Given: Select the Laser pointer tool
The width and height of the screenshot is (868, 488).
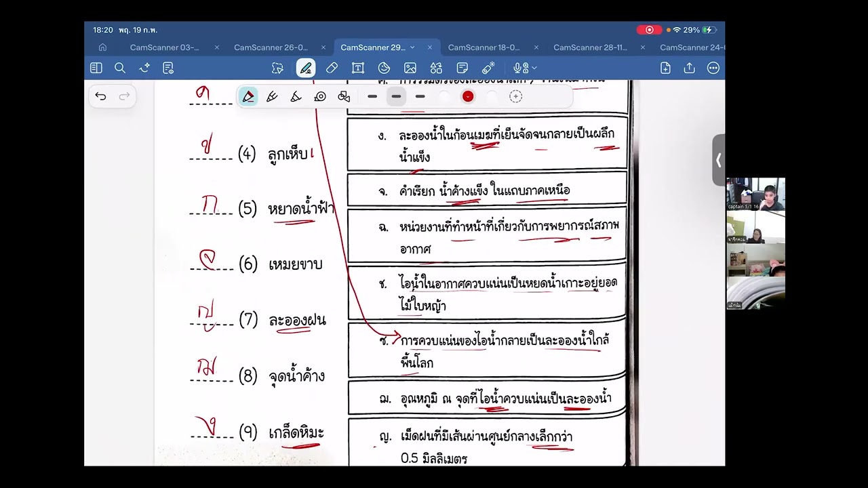Looking at the screenshot, I should tap(488, 68).
